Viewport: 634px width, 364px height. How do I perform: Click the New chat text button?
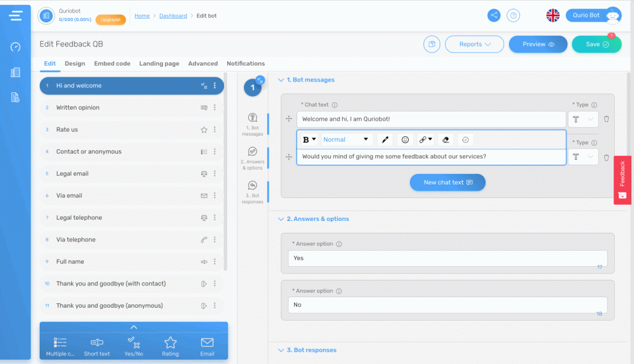[x=447, y=183]
